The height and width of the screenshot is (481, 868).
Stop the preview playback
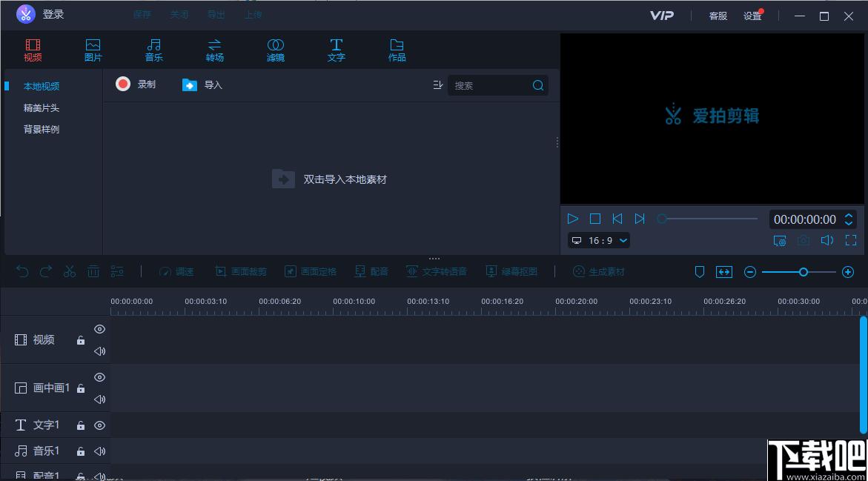click(x=595, y=219)
